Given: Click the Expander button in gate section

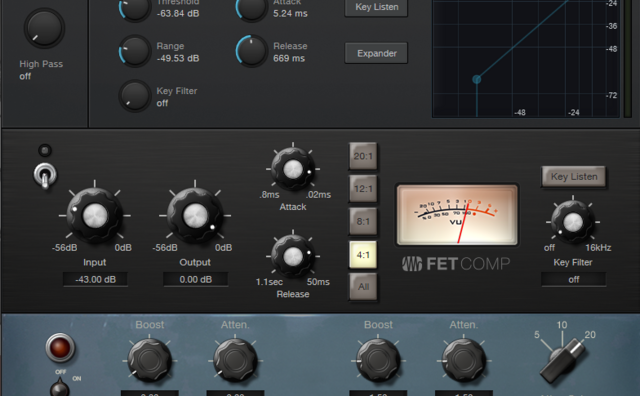Looking at the screenshot, I should pyautogui.click(x=376, y=53).
